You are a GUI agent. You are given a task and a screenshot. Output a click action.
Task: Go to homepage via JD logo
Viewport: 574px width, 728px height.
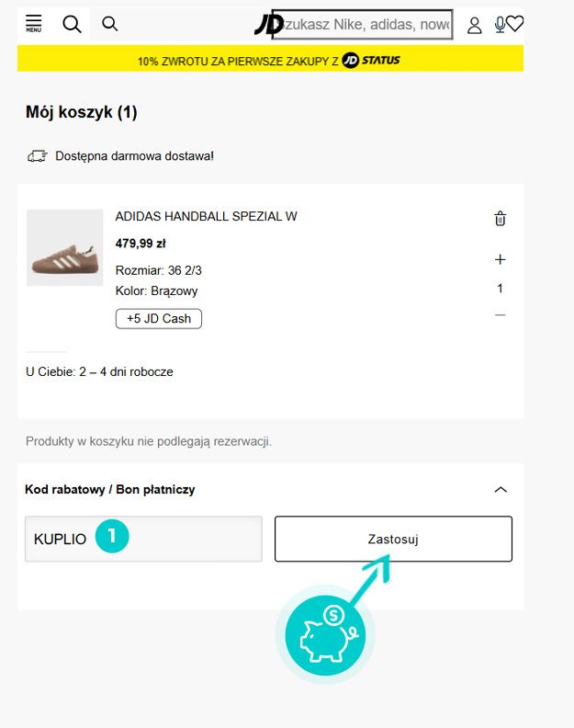267,25
